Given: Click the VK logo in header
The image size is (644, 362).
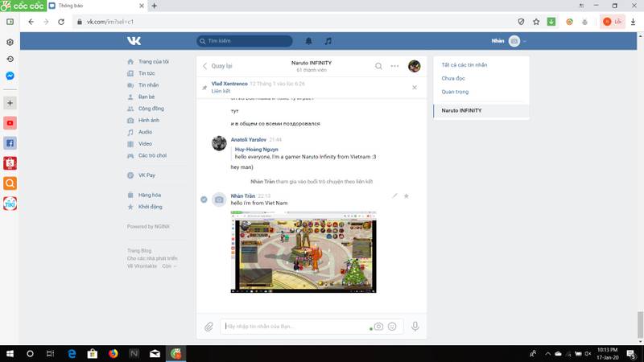Looking at the screenshot, I should click(x=134, y=41).
